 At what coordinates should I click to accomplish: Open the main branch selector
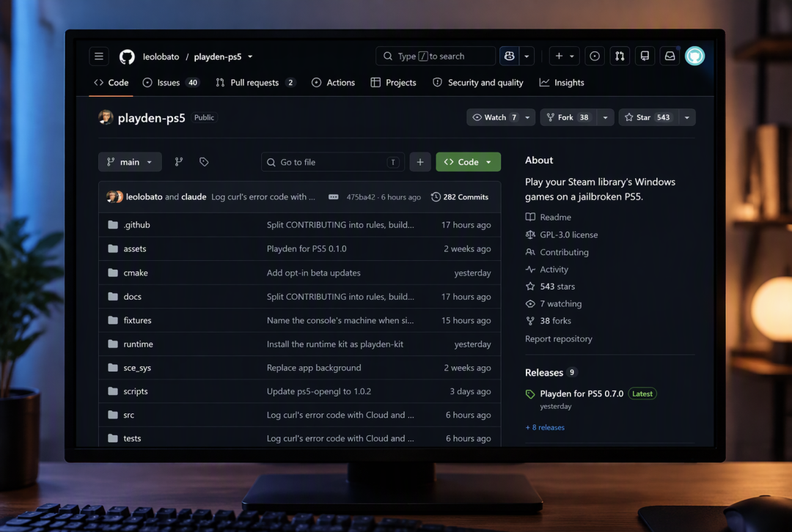[x=130, y=162]
